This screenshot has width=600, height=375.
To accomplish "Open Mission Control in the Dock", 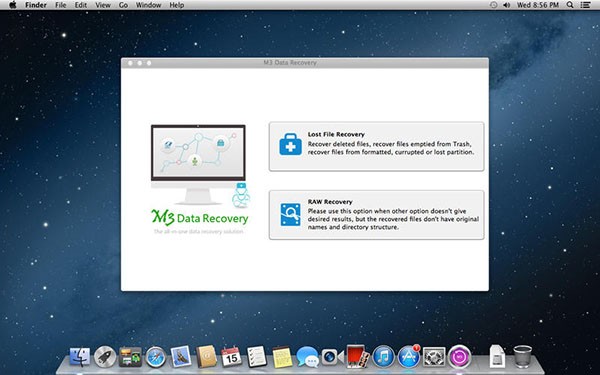I will 130,357.
